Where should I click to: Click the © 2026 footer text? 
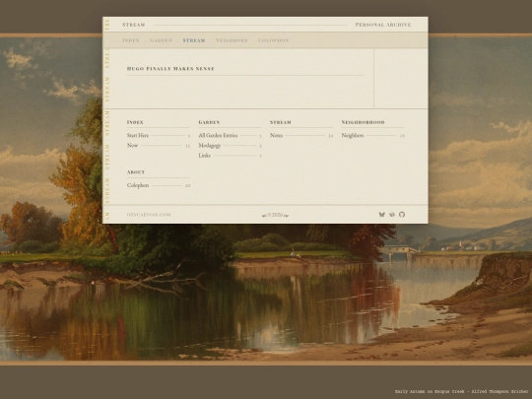click(275, 215)
